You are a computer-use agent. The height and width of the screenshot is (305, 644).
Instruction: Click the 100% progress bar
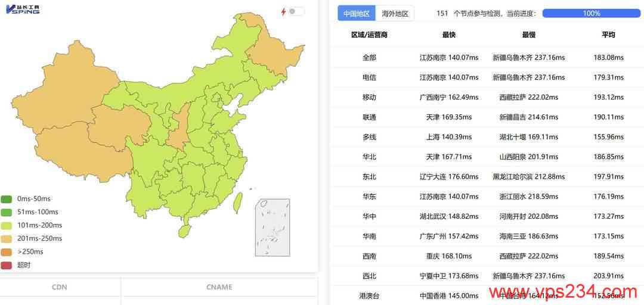pyautogui.click(x=592, y=14)
